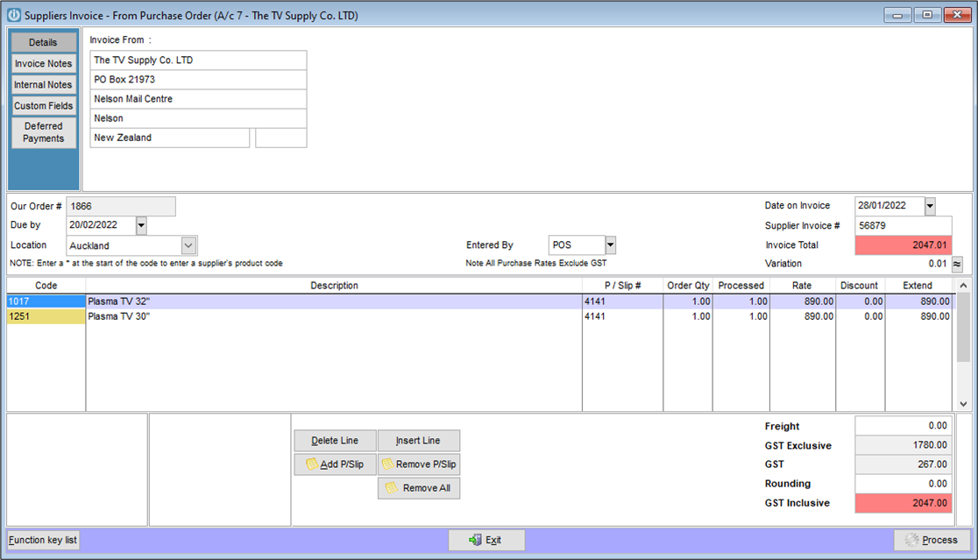Screen dimensions: 978x560
Task: Click the Nelson Mail Centre address field
Action: 198,98
